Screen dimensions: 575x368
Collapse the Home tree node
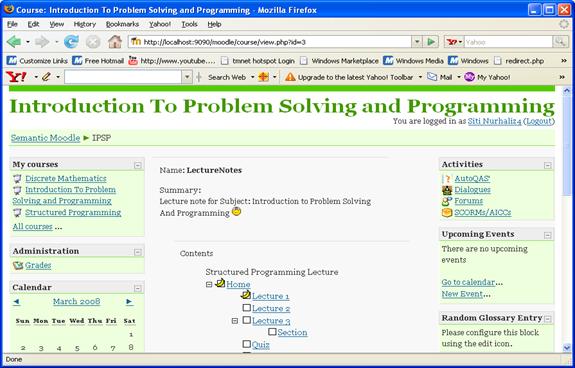point(209,284)
